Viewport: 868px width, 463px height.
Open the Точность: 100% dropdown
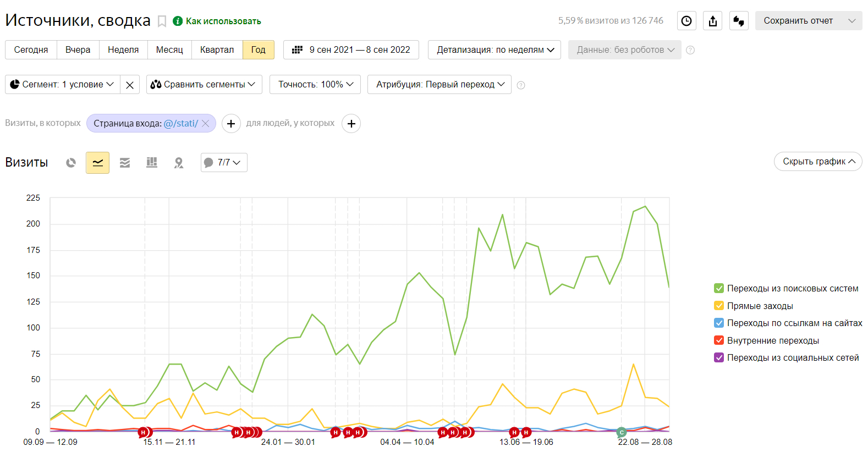click(315, 85)
